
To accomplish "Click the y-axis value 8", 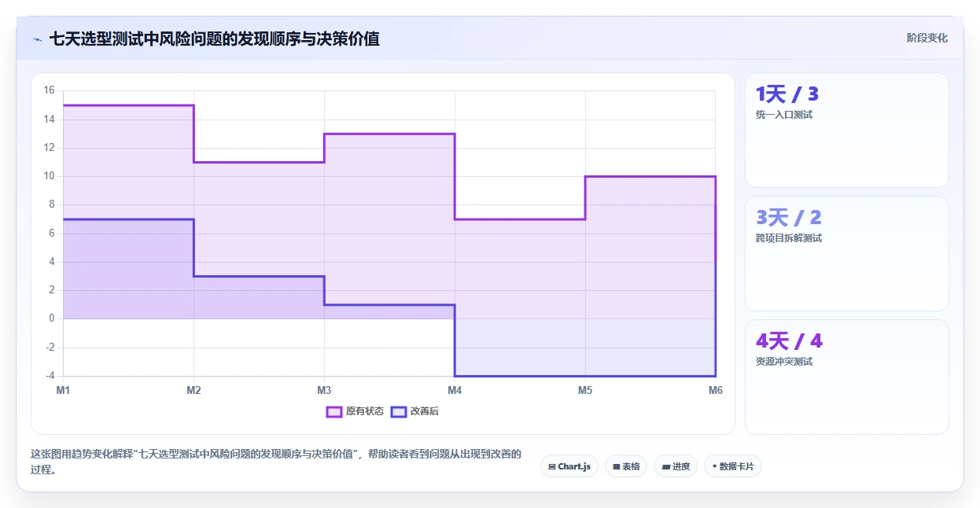I will point(51,204).
